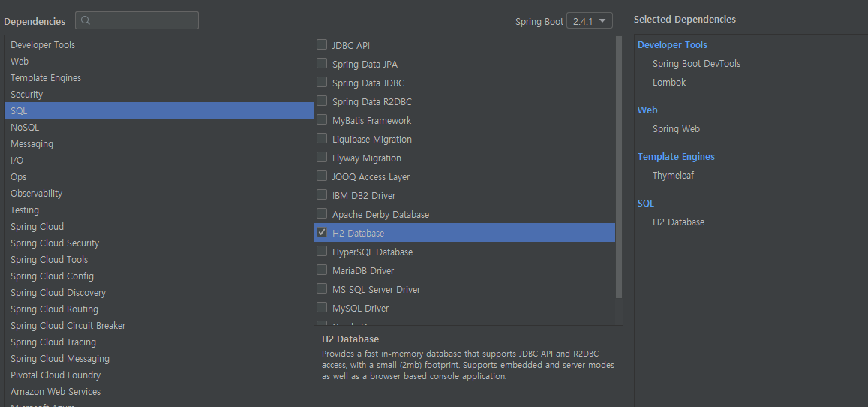
Task: Select Developer Tools category
Action: click(x=159, y=44)
